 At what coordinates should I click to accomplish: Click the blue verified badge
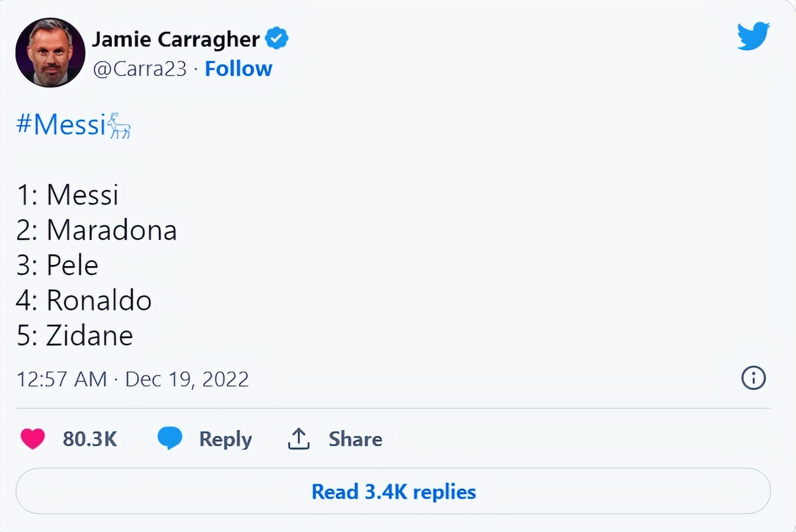[277, 39]
